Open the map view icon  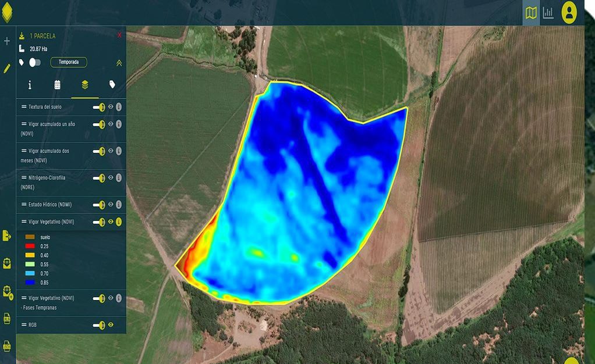point(531,13)
